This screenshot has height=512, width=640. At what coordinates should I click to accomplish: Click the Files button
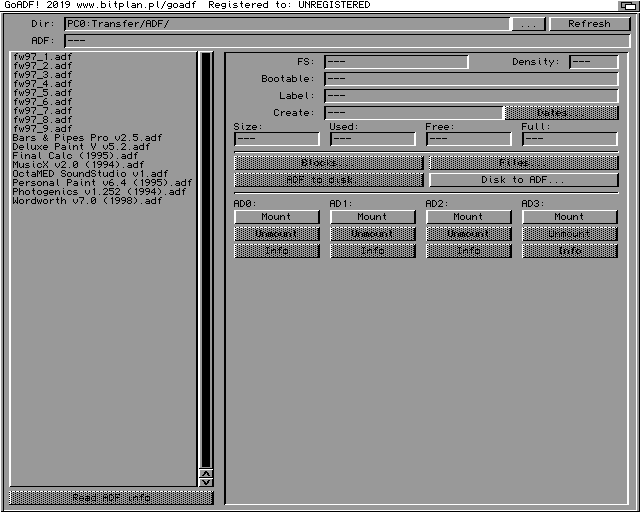[524, 163]
